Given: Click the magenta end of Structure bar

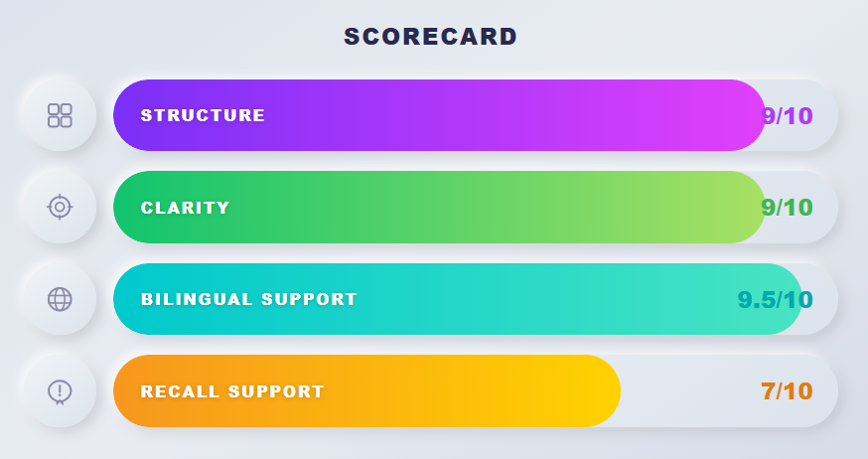Looking at the screenshot, I should point(736,115).
